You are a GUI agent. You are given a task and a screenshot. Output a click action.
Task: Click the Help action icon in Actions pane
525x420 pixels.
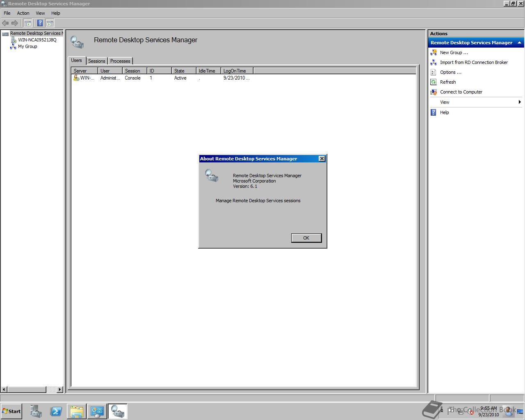(x=434, y=112)
